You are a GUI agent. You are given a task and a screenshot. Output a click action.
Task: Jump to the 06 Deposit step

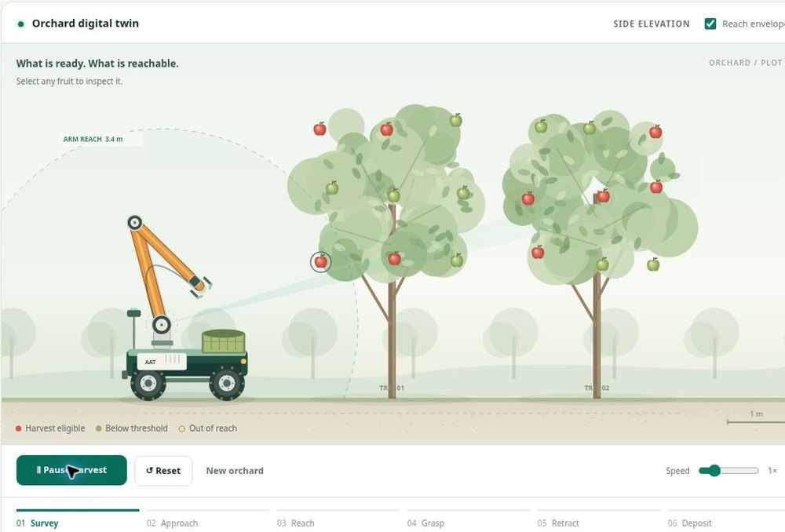(726, 520)
